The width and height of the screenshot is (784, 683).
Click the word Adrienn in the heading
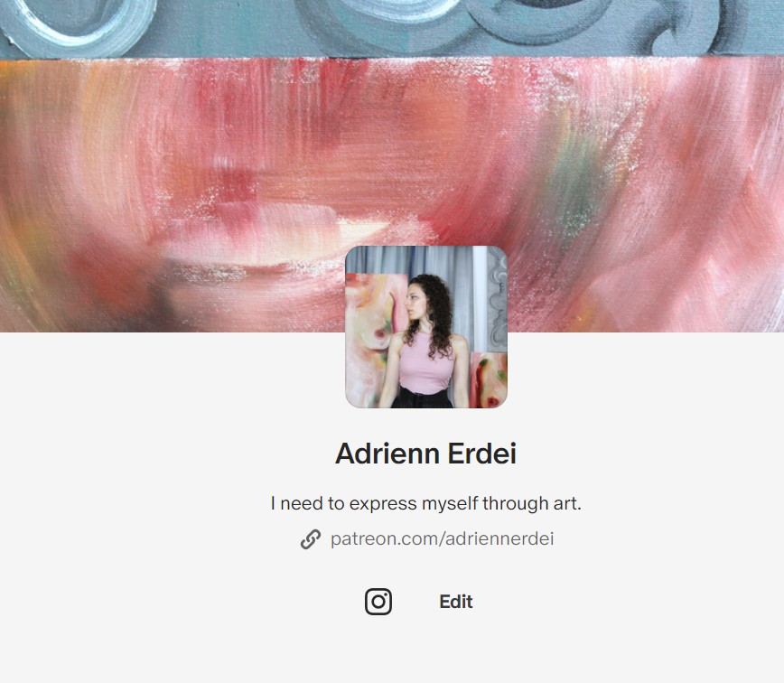[x=387, y=454]
